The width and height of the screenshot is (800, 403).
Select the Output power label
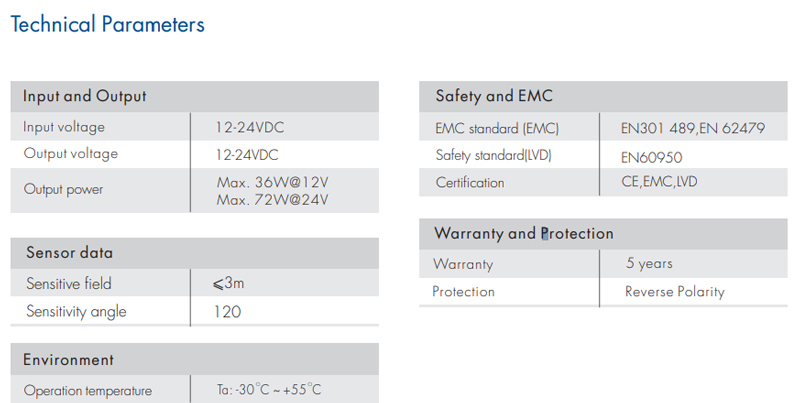pos(63,189)
